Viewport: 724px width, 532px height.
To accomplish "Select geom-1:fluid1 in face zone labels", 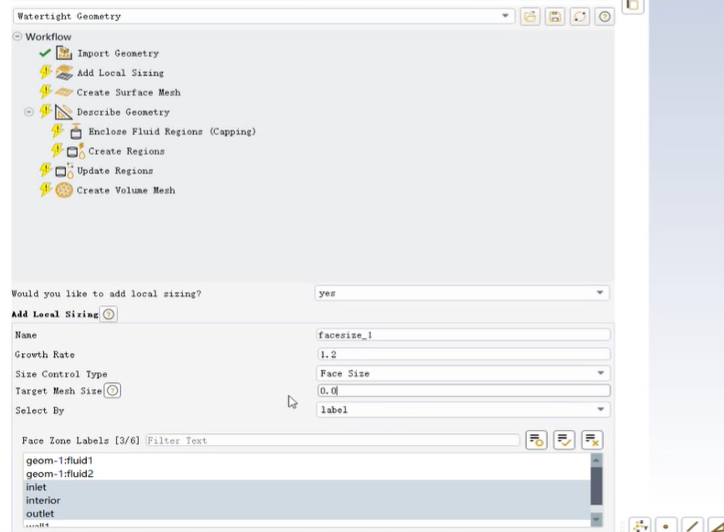I will (x=60, y=460).
